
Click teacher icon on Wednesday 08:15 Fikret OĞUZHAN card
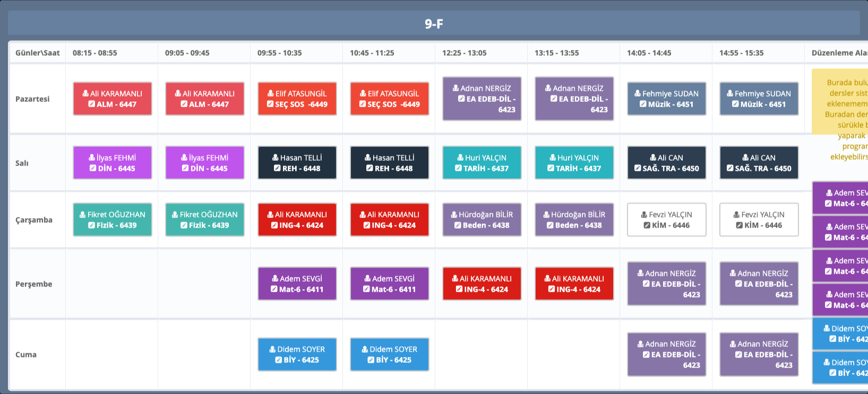[83, 215]
